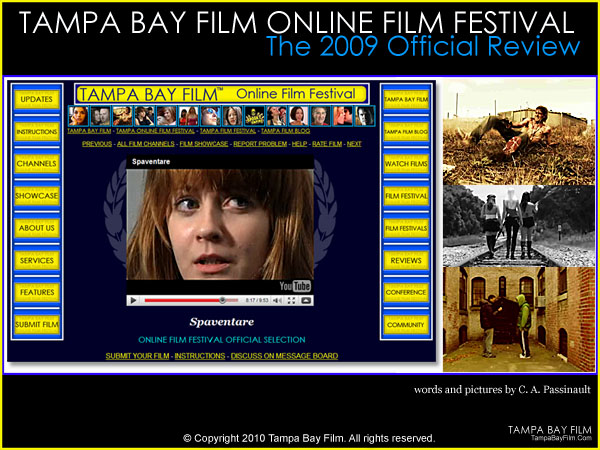Screen dimensions: 600x450
Task: Open the kissing couple film thumbnail
Action: pos(342,116)
